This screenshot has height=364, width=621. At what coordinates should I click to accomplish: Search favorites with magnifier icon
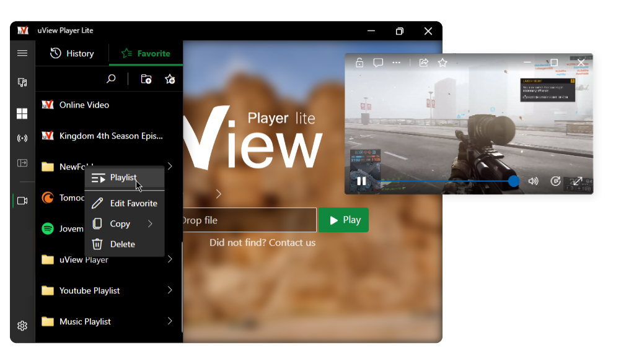pyautogui.click(x=111, y=79)
